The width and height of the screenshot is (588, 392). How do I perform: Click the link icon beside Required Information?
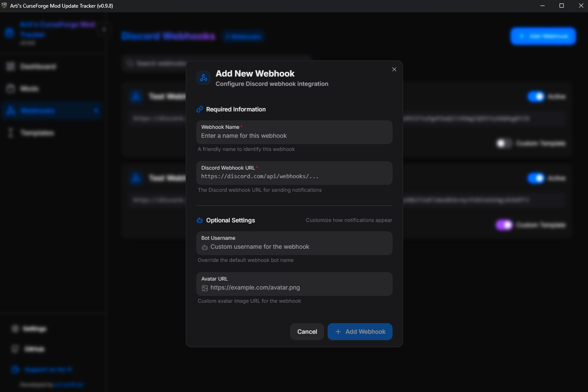coord(200,109)
